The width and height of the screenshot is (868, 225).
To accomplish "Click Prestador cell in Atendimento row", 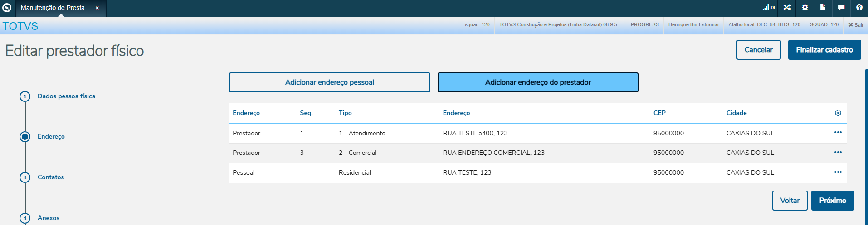I will tap(246, 133).
